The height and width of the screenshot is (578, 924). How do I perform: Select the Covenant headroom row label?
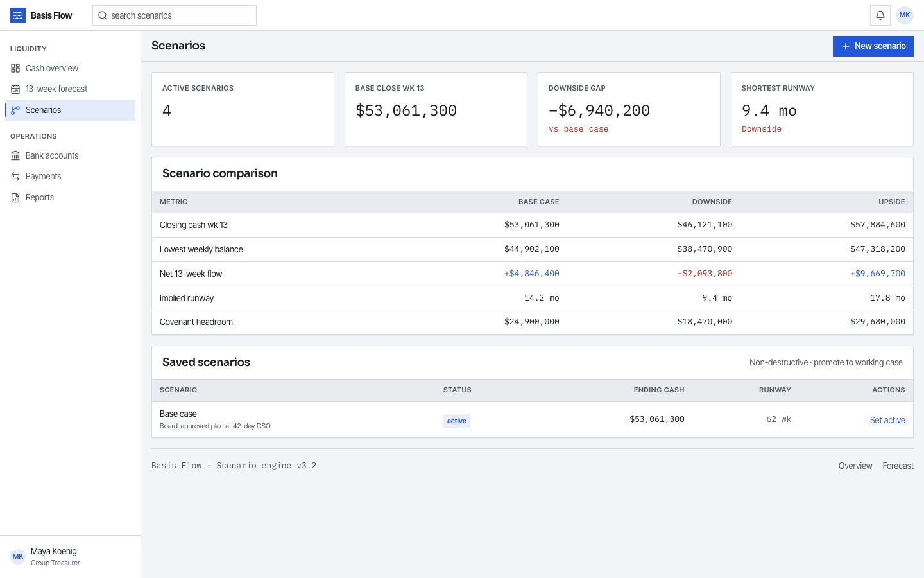[196, 322]
